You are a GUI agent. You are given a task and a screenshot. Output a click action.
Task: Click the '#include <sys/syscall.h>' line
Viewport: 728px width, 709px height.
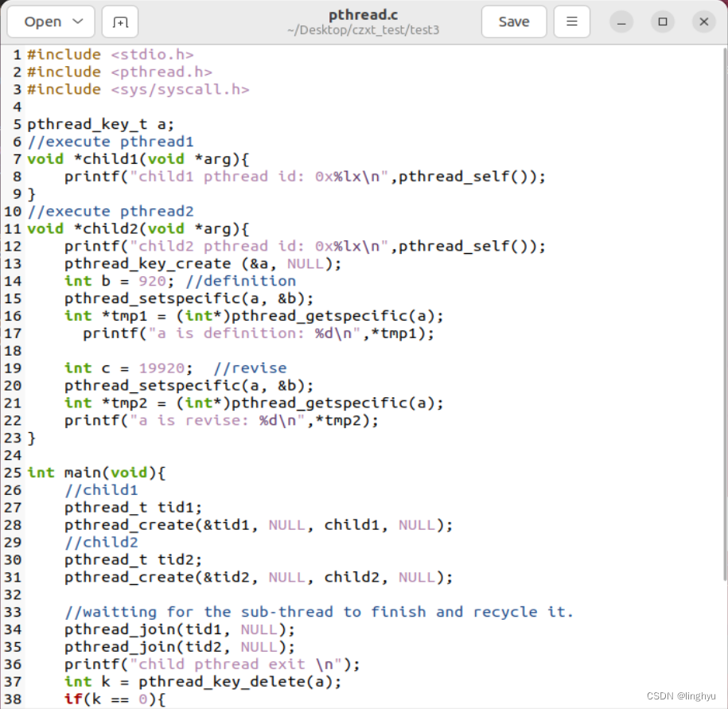pos(138,90)
